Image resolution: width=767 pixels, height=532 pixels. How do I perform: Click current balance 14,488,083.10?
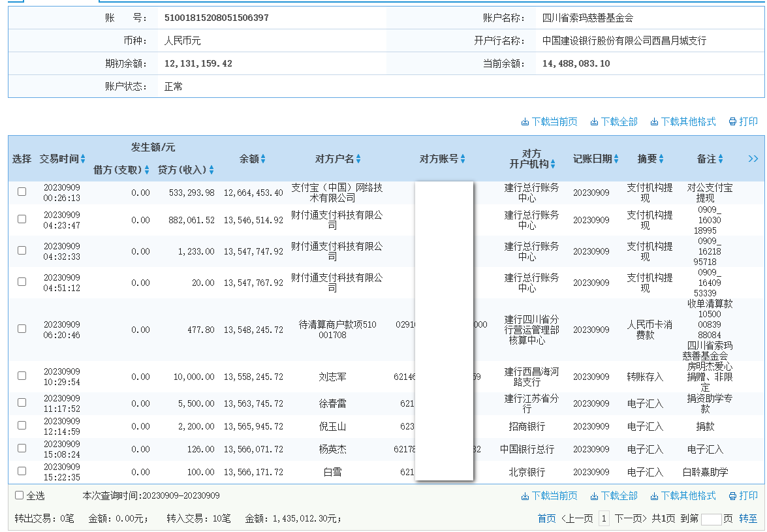coord(576,63)
